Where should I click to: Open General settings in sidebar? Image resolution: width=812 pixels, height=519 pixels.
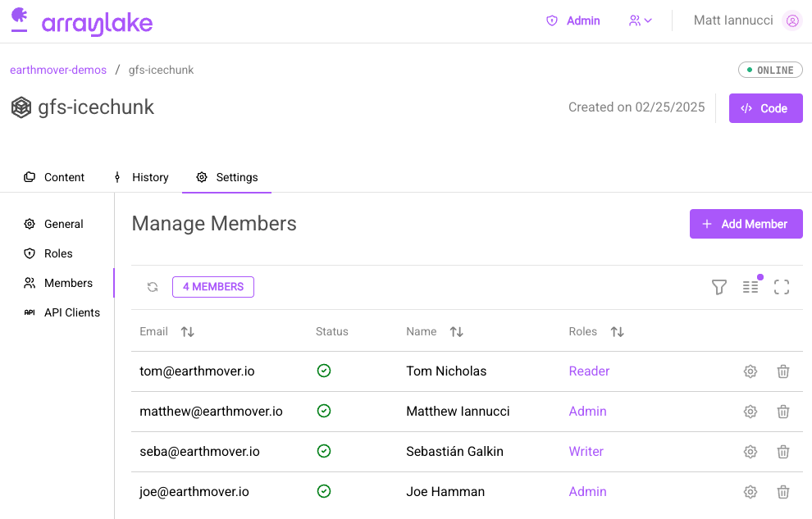53,224
